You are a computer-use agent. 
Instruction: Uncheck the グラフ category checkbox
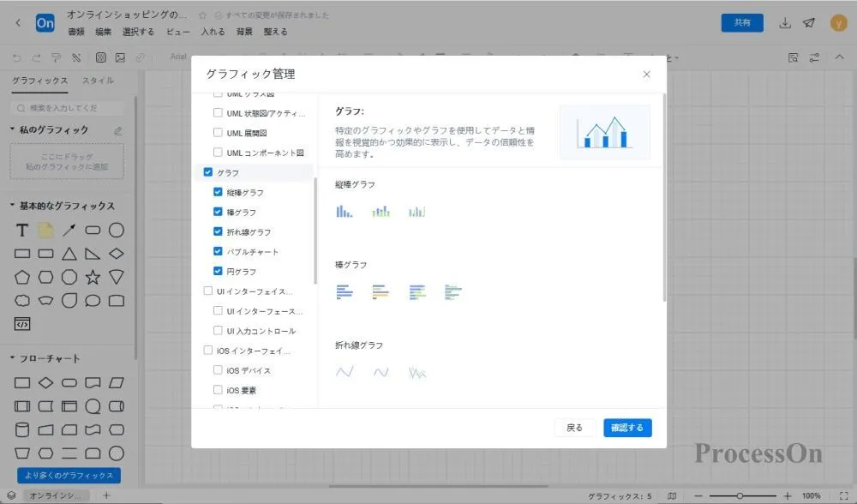[208, 172]
